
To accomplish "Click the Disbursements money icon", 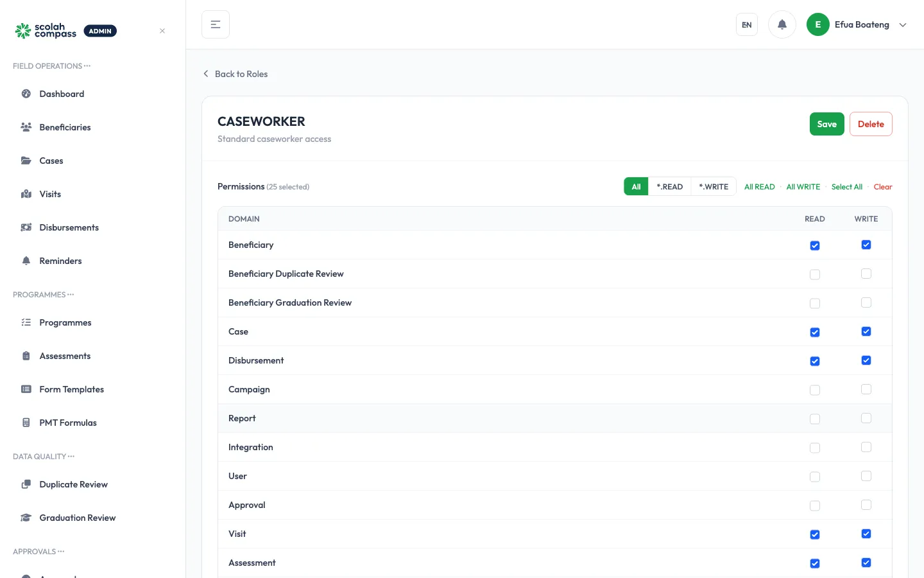I will [26, 227].
